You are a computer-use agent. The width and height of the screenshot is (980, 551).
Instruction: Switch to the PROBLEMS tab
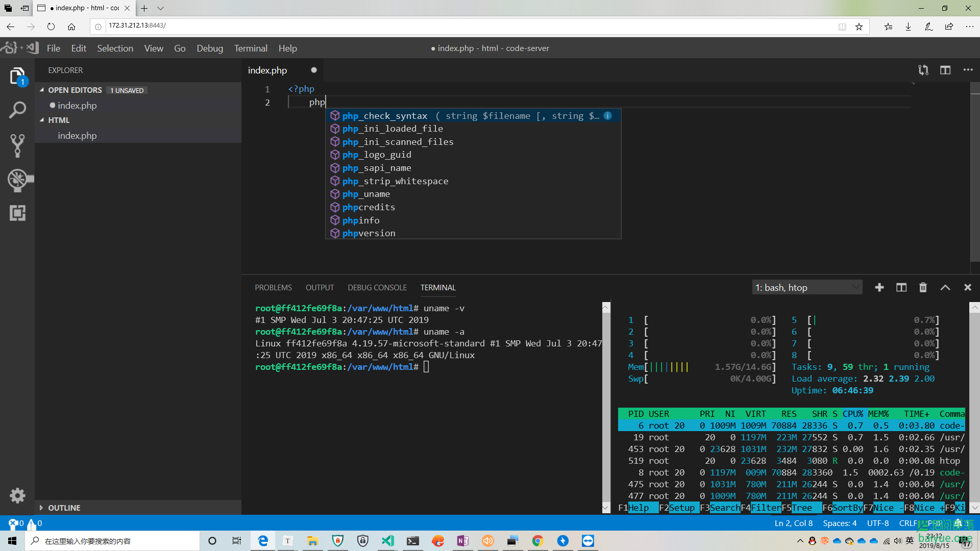pos(273,287)
